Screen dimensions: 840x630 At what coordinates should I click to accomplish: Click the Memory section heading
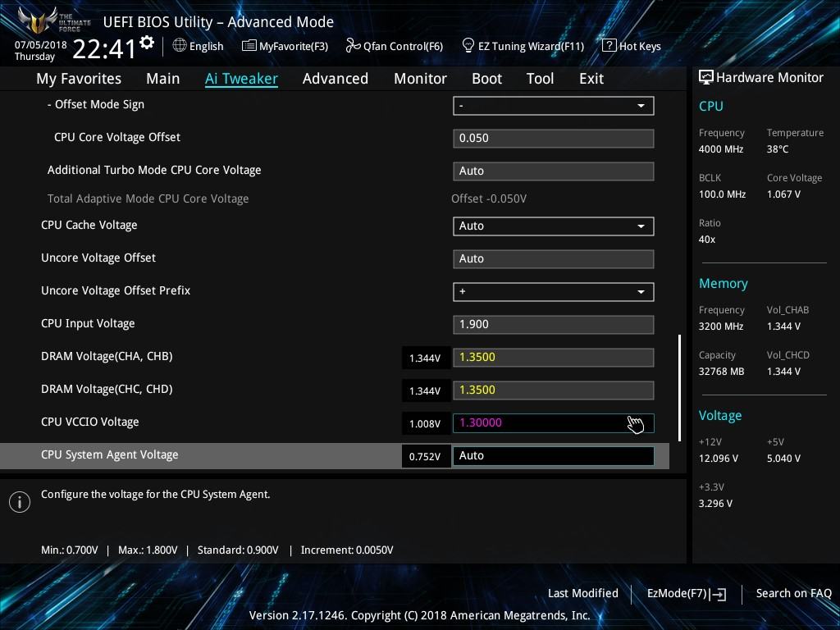[x=723, y=283]
